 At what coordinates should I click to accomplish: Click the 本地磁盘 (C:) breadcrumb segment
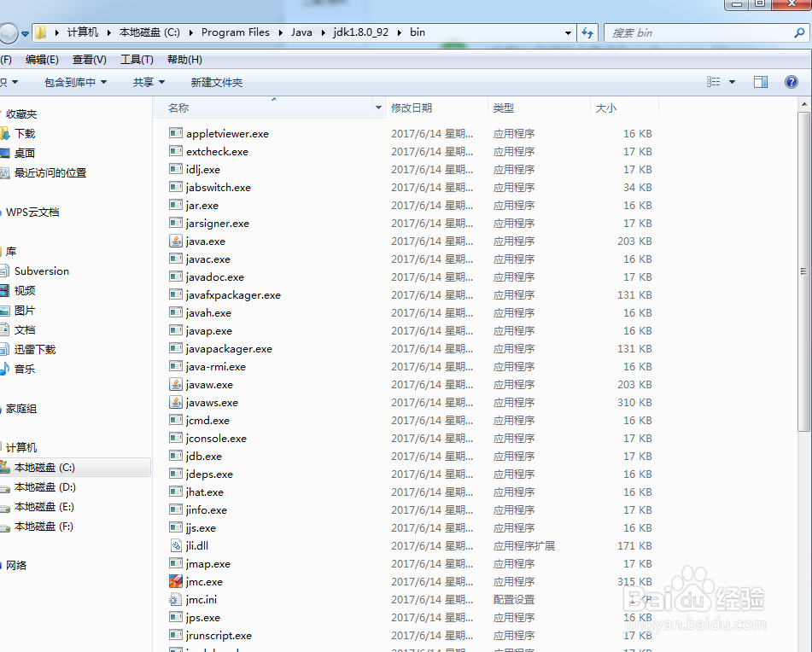(x=149, y=32)
